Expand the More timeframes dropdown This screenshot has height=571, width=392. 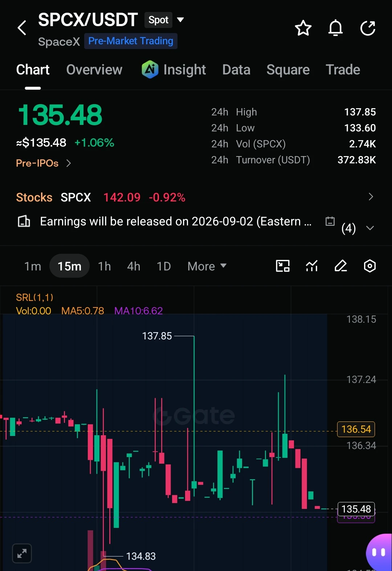click(x=207, y=266)
